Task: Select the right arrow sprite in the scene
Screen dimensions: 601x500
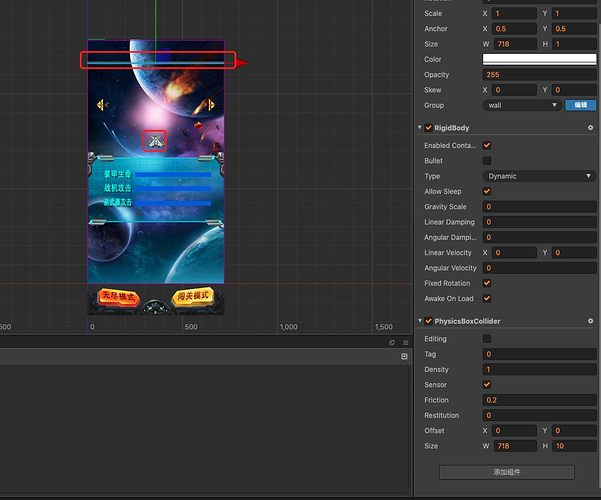Action: pyautogui.click(x=209, y=105)
